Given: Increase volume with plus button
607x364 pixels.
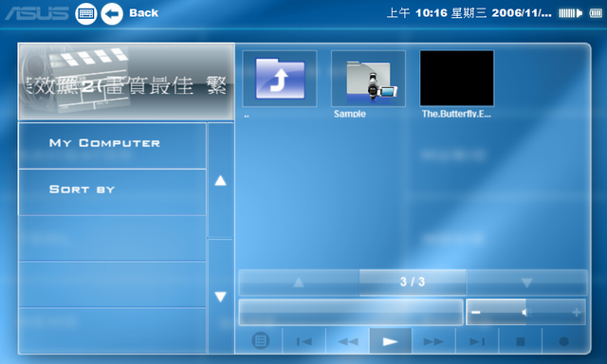Looking at the screenshot, I should point(577,312).
